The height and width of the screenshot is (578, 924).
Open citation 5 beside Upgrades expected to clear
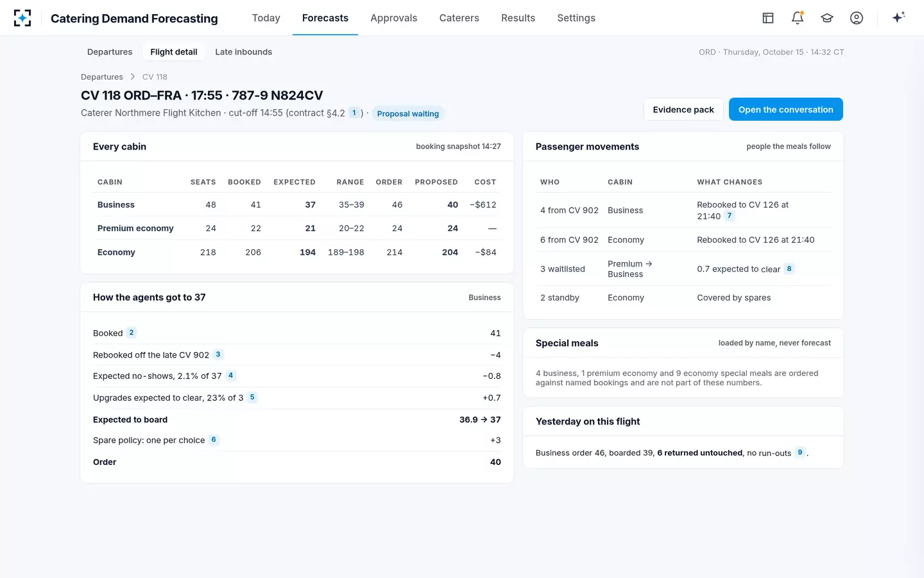252,398
